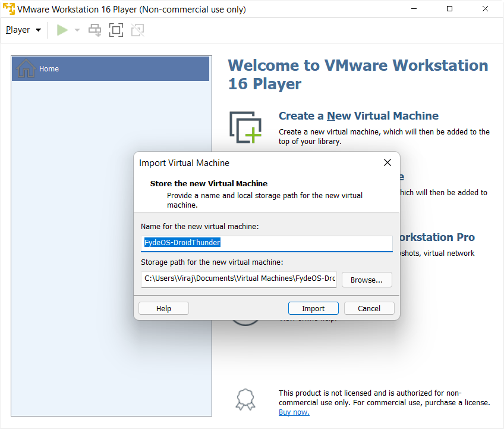Image resolution: width=504 pixels, height=429 pixels.
Task: Expand the power options dropdown arrow
Action: (x=77, y=30)
